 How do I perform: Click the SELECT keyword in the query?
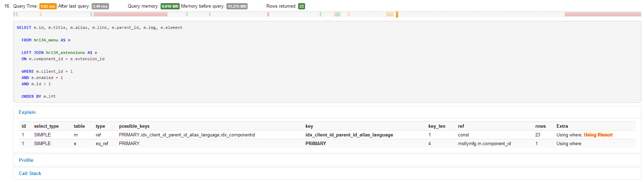click(24, 27)
